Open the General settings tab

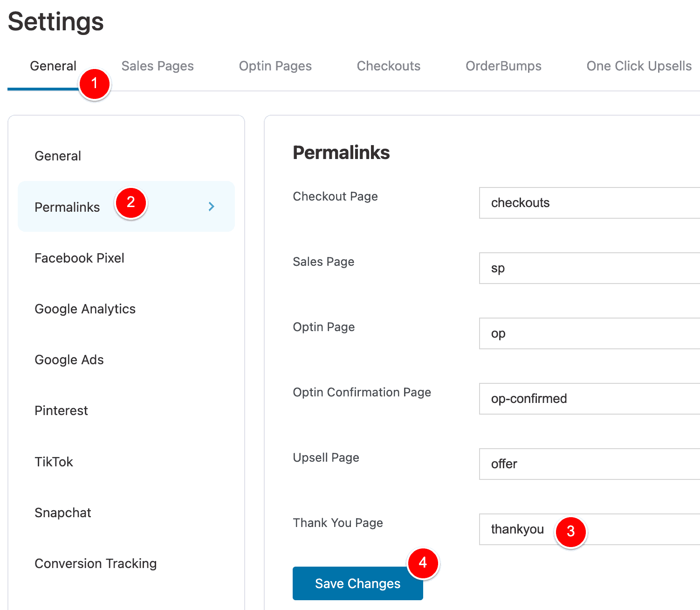(53, 66)
